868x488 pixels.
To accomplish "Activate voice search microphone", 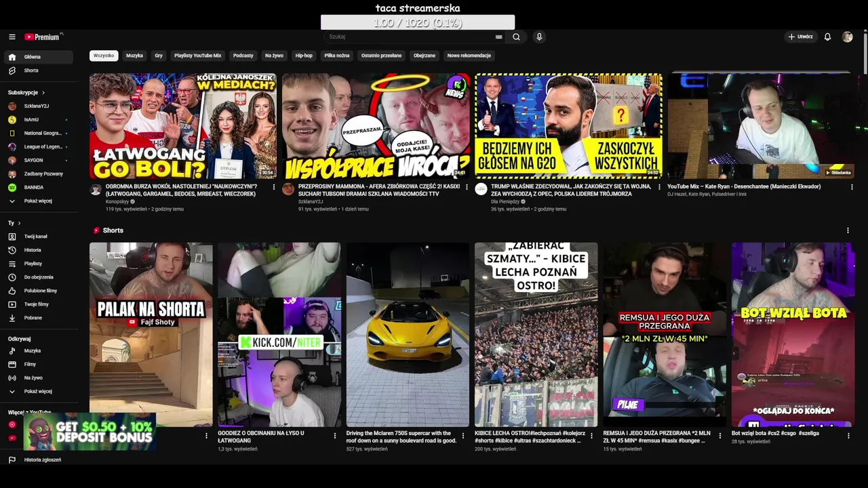I will pyautogui.click(x=539, y=37).
